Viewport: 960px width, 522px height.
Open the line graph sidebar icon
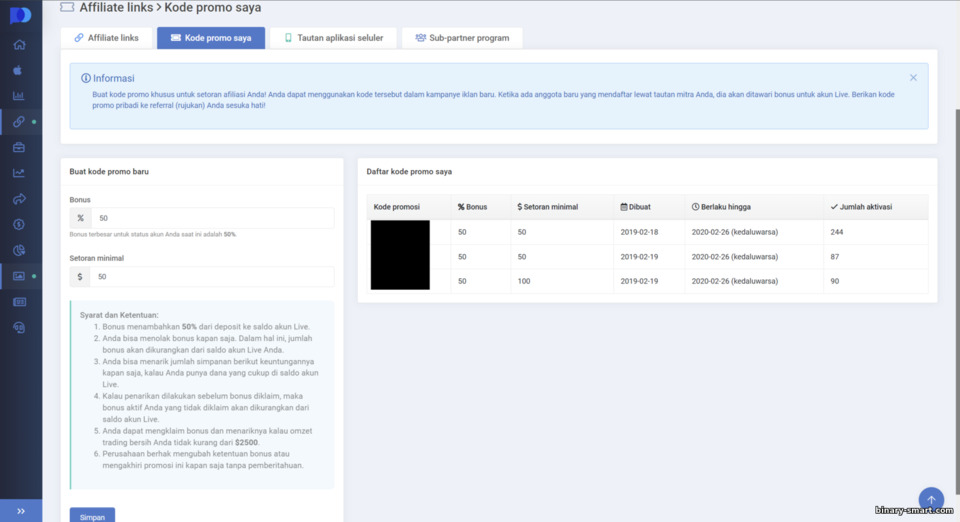19,173
